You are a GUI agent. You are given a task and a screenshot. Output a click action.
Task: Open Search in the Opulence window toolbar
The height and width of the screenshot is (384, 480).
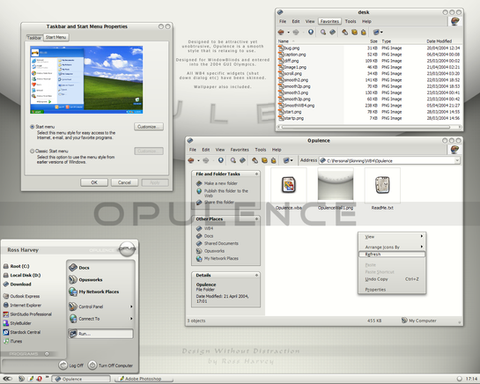tap(233, 160)
